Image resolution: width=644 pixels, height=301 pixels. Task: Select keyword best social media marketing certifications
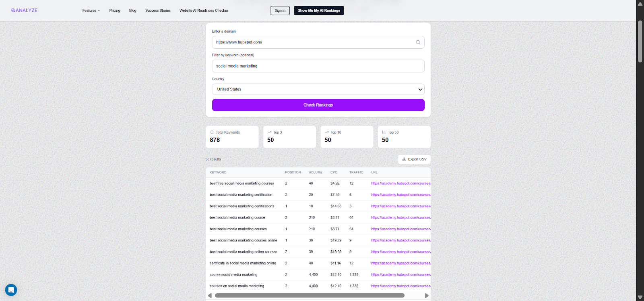click(x=242, y=206)
